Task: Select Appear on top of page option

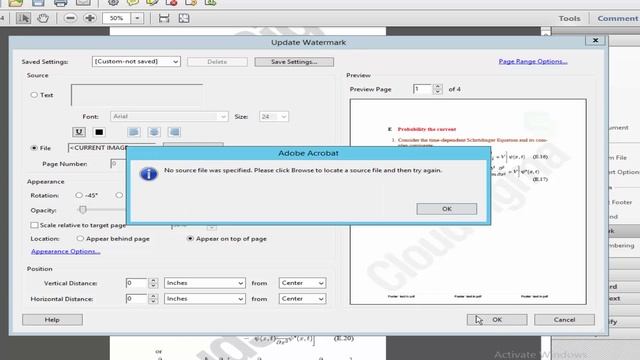Action: (x=190, y=238)
